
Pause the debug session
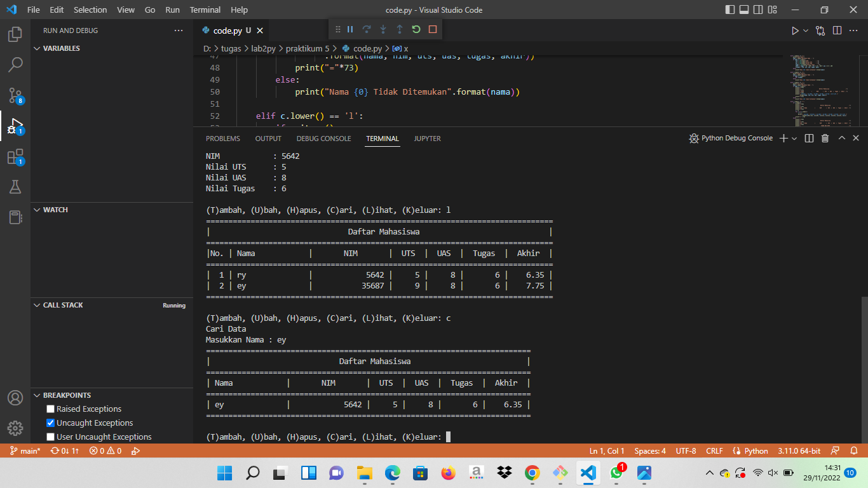(350, 29)
